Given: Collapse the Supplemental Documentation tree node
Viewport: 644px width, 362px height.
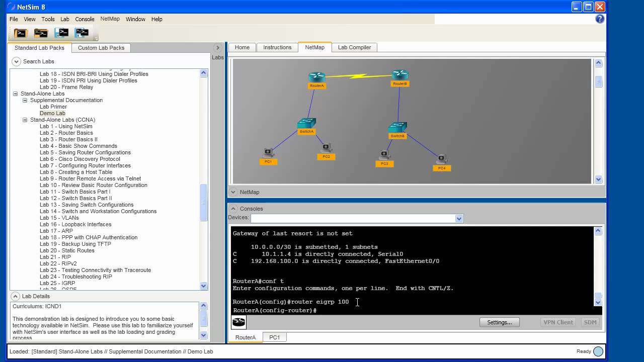Looking at the screenshot, I should click(25, 100).
